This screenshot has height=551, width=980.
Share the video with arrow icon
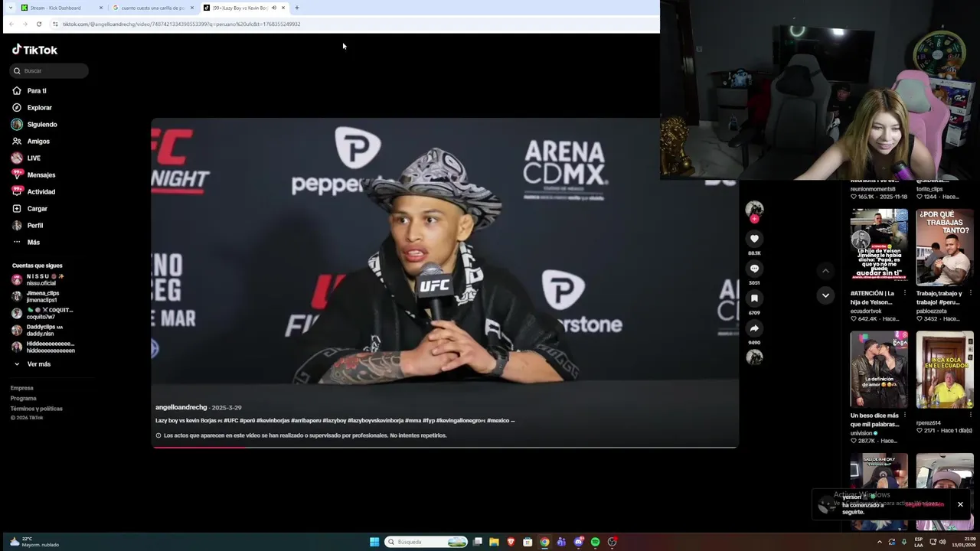754,328
